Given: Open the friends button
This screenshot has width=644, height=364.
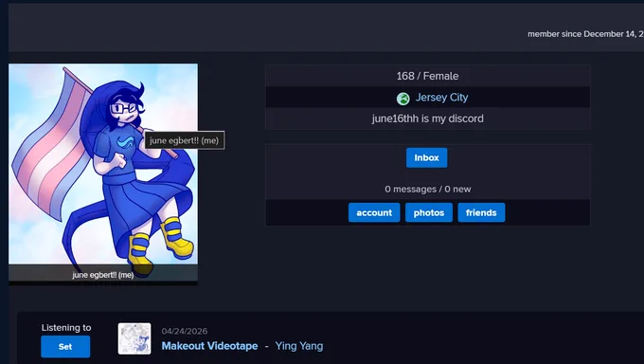Looking at the screenshot, I should click(x=481, y=212).
